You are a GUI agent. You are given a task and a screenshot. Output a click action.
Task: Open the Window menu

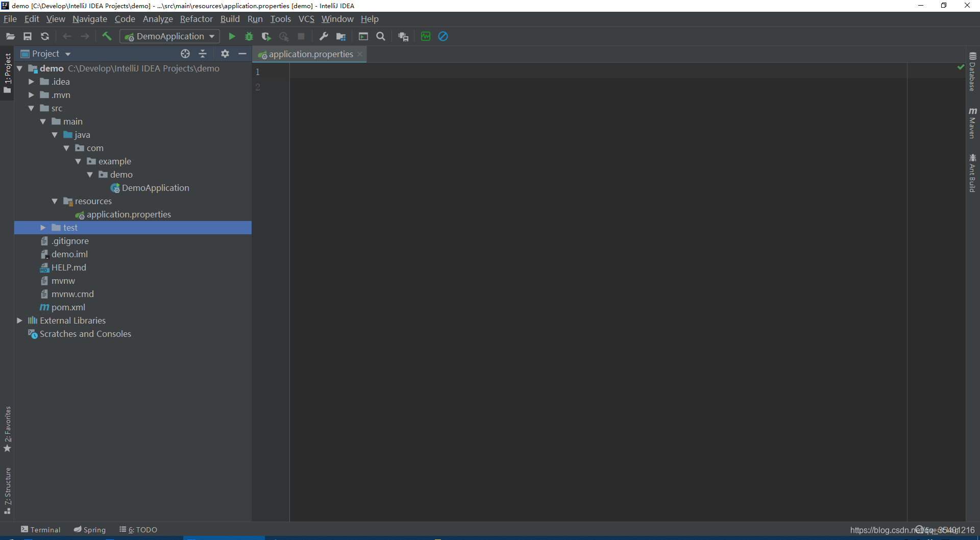point(337,19)
